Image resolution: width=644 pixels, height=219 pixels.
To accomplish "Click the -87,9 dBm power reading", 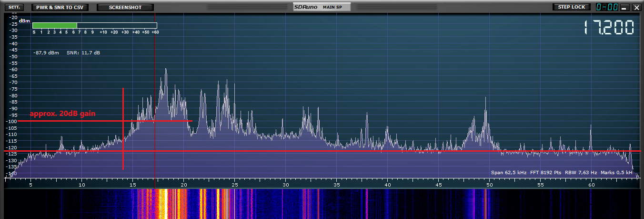I will click(x=46, y=52).
